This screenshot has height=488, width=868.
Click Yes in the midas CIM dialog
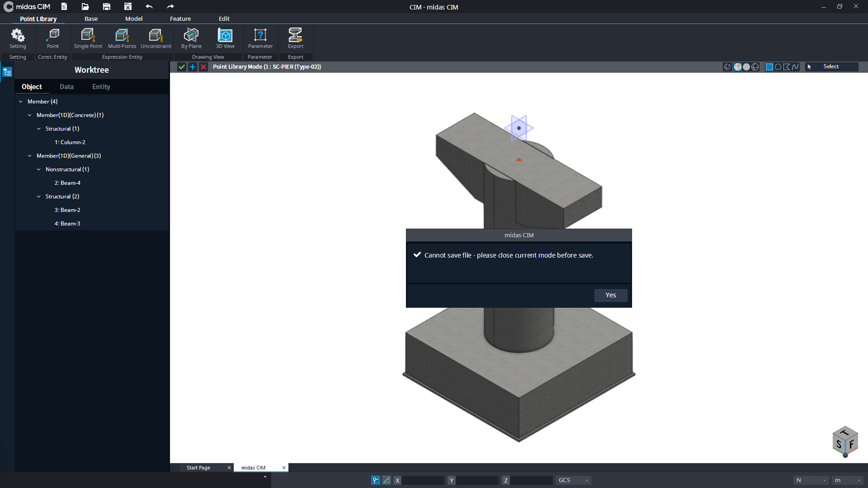pyautogui.click(x=611, y=295)
